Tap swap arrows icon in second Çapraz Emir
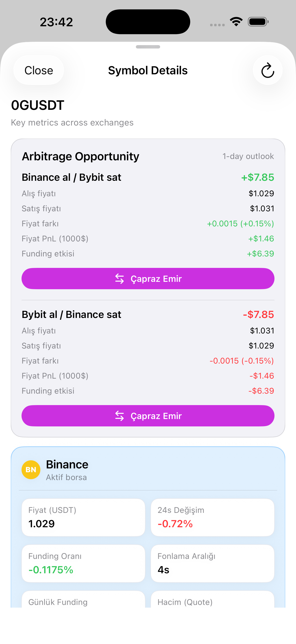 coord(120,416)
